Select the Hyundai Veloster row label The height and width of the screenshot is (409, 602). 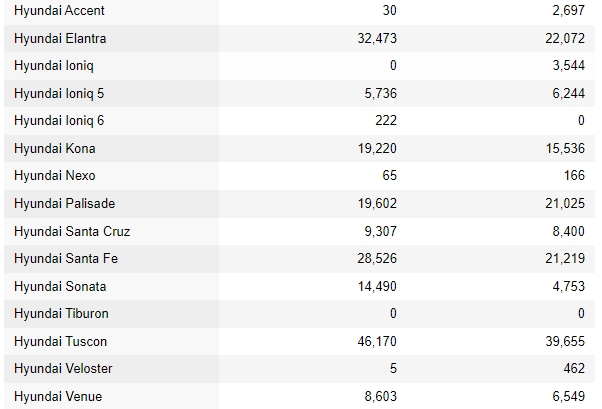tap(63, 369)
